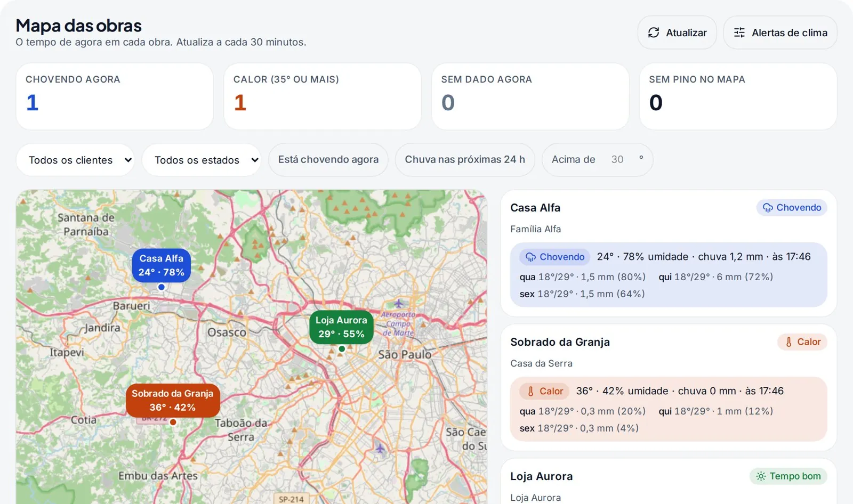
Task: Click the sliders icon beside Alertas de clima
Action: (x=739, y=32)
